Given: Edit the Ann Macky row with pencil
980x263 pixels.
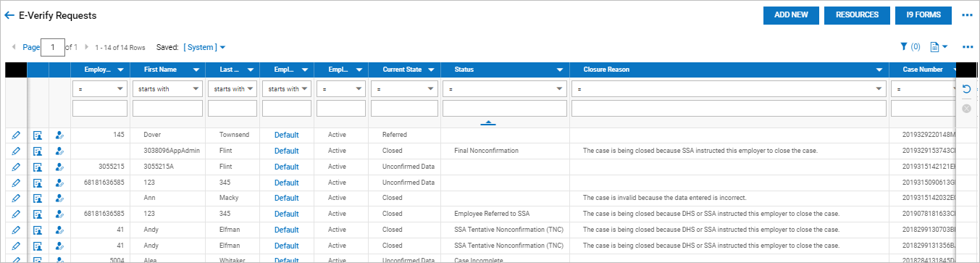Looking at the screenshot, I should [16, 198].
